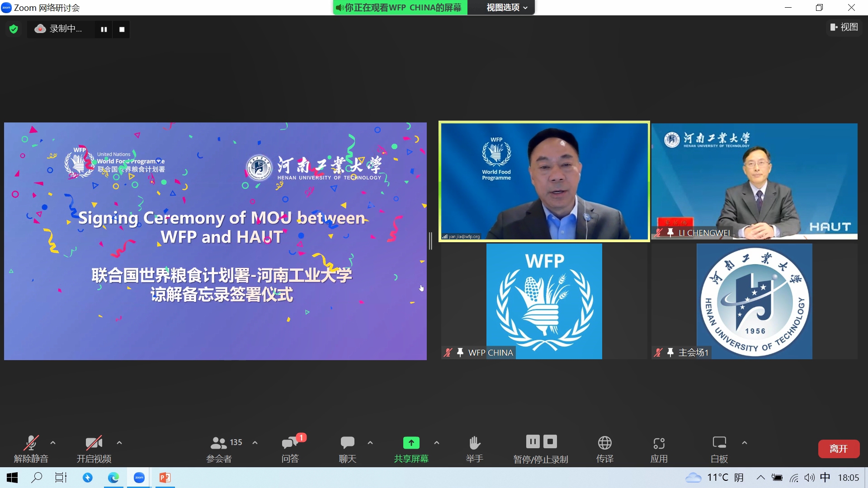Unmute microphone with 解除静音
868x488 pixels.
click(31, 443)
